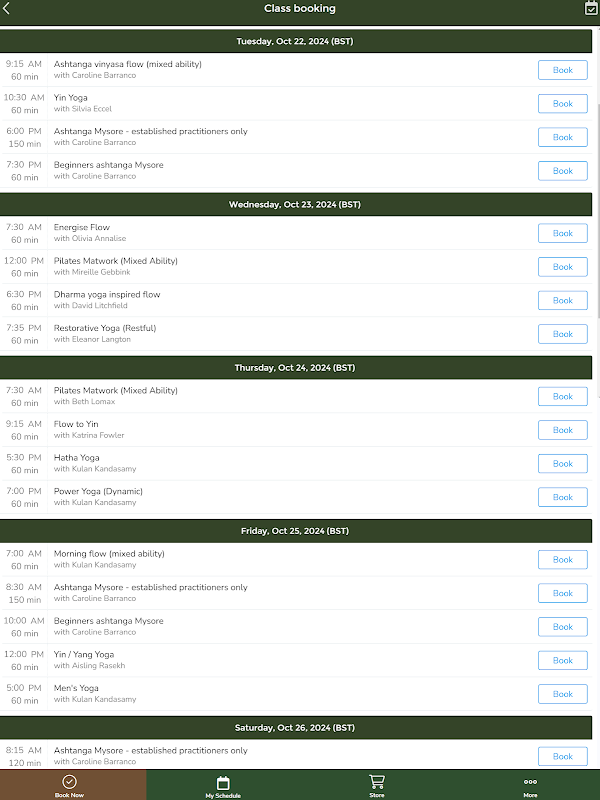Book the Hatha Yoga 5:30 PM class
600x800 pixels.
click(562, 464)
